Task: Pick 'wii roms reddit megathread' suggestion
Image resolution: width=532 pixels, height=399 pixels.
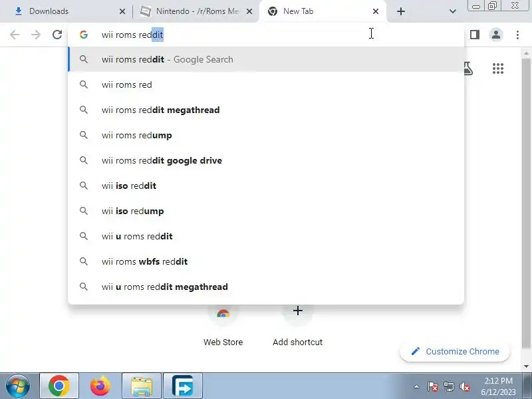Action: pos(266,110)
